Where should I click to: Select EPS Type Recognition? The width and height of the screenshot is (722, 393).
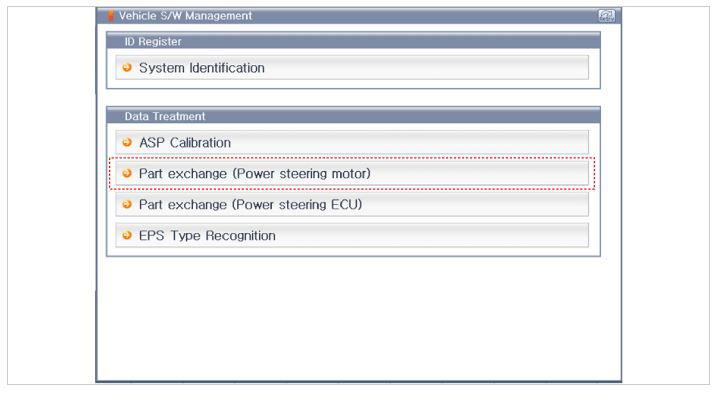pyautogui.click(x=352, y=235)
